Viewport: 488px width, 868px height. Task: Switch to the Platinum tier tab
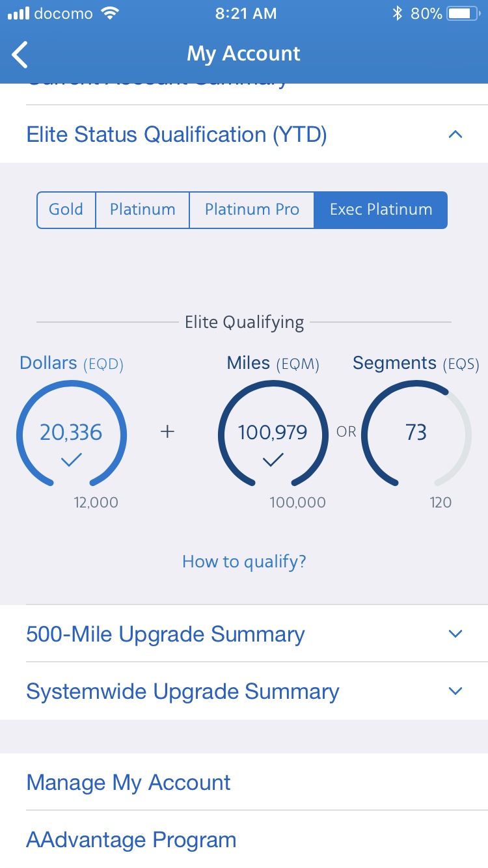click(142, 210)
